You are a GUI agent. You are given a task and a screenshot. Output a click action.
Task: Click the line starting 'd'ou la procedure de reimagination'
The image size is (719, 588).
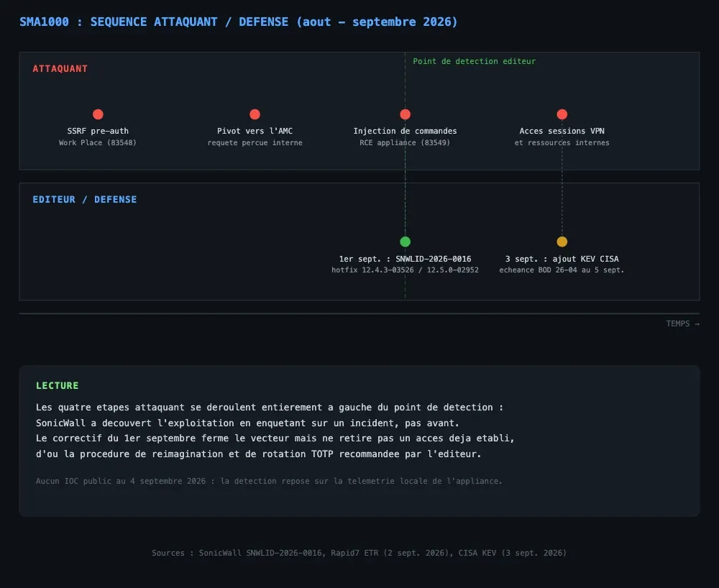click(x=259, y=454)
